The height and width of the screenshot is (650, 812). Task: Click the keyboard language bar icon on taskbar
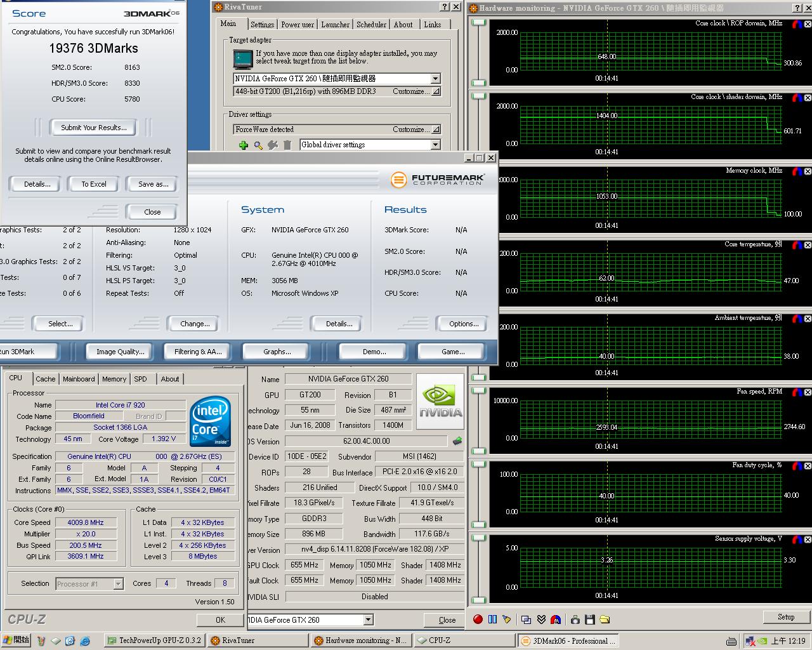(x=731, y=641)
